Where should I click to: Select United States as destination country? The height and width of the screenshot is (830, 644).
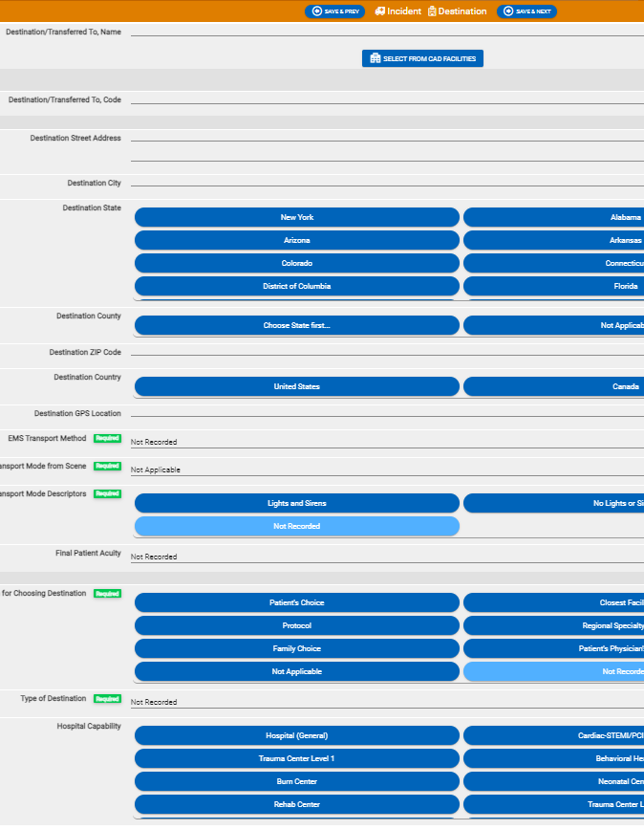(x=296, y=386)
